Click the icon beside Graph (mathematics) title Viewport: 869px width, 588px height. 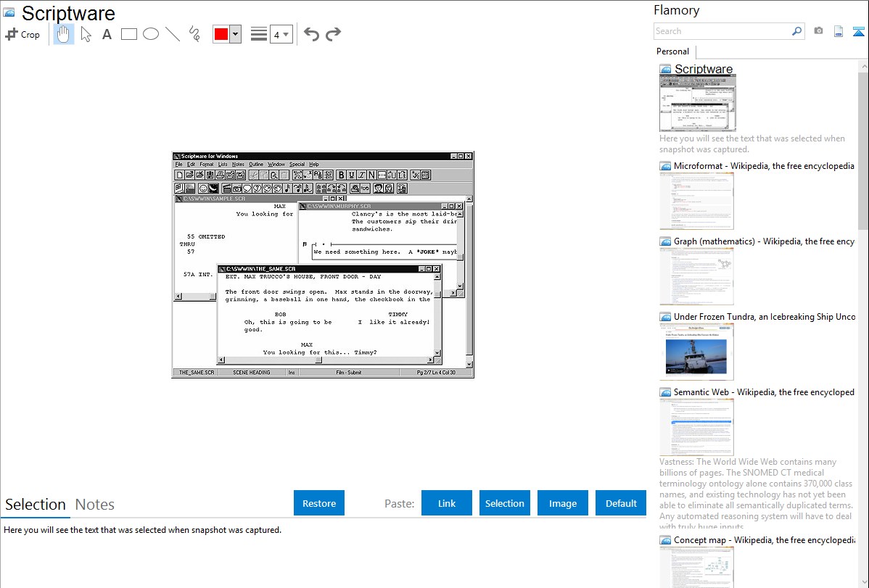click(x=666, y=241)
